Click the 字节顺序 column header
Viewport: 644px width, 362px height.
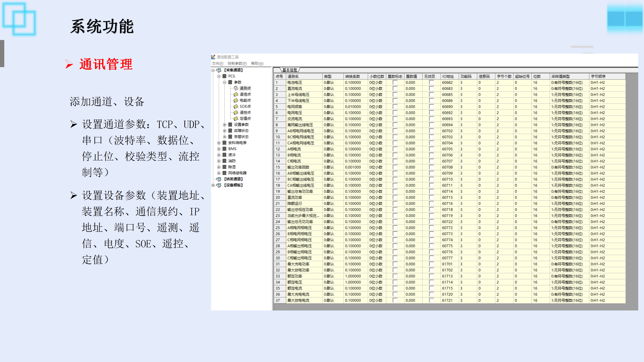(x=607, y=76)
